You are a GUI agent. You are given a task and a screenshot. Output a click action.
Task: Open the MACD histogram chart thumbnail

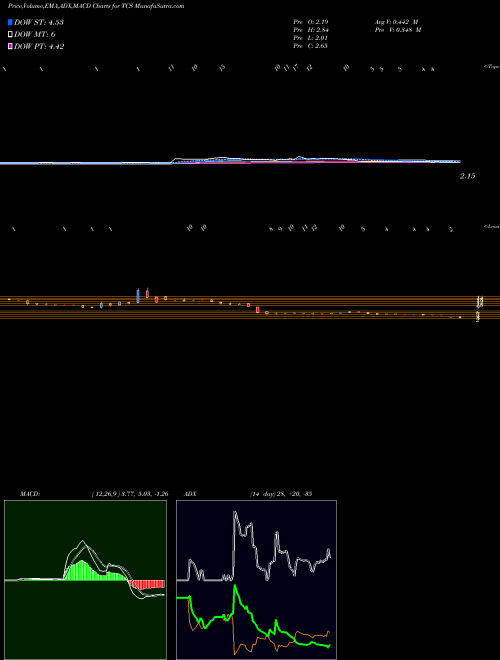coord(85,580)
